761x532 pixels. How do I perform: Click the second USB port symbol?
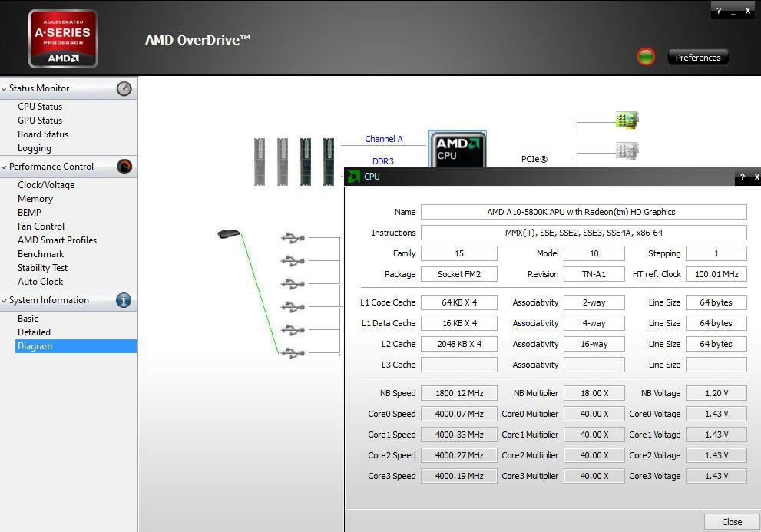point(293,261)
